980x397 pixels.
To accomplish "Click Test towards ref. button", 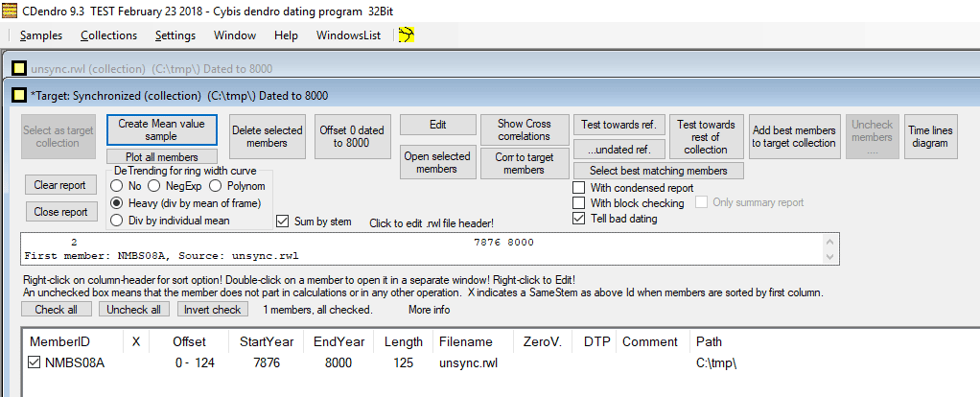I will click(x=618, y=125).
